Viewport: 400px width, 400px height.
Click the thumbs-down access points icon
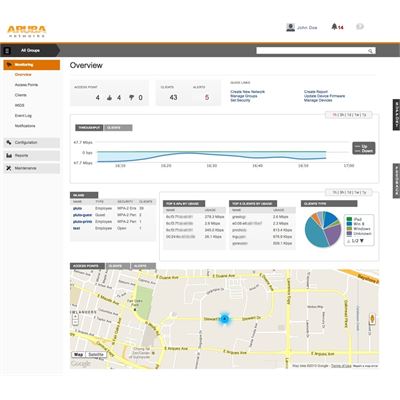pyautogui.click(x=131, y=98)
